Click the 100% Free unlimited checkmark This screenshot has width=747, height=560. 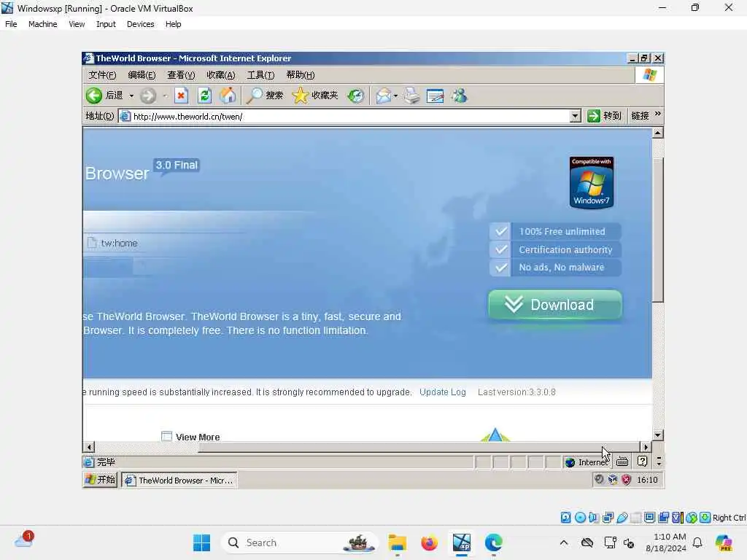pos(500,231)
